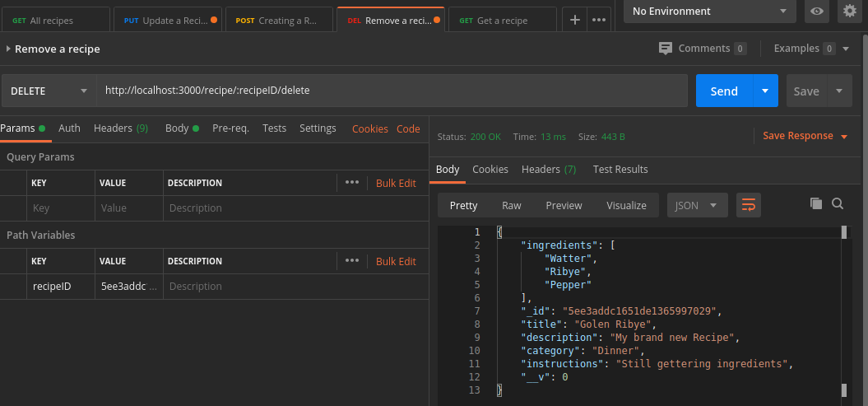Open the request Params tab
This screenshot has width=868, height=406.
(x=23, y=128)
